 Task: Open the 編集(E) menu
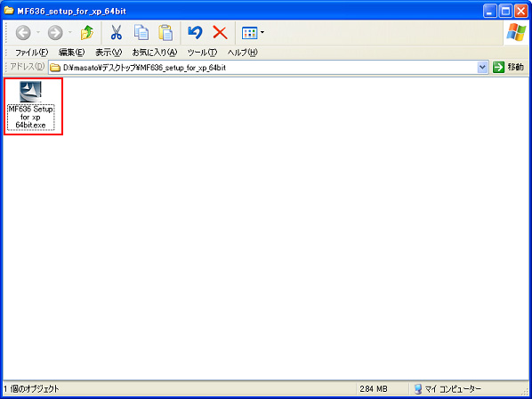click(x=71, y=53)
